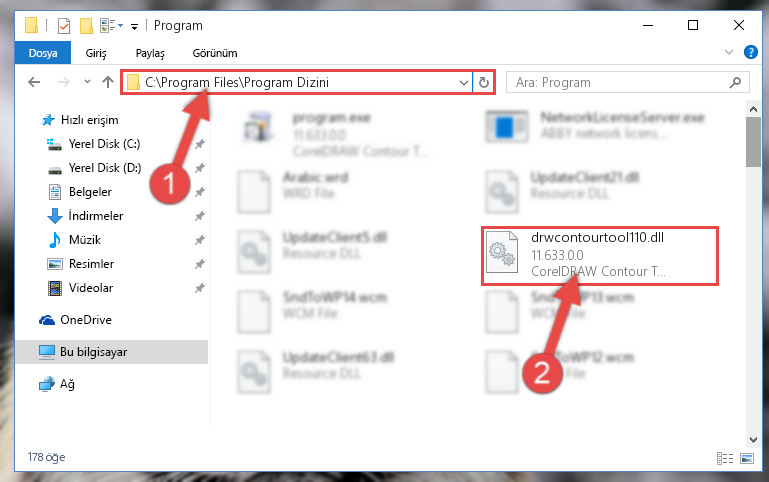Go up one folder level
The width and height of the screenshot is (769, 482).
click(x=108, y=82)
